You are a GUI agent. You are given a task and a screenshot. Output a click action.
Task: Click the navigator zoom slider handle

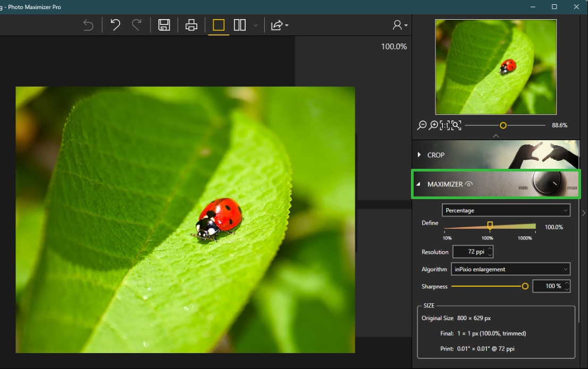point(503,125)
